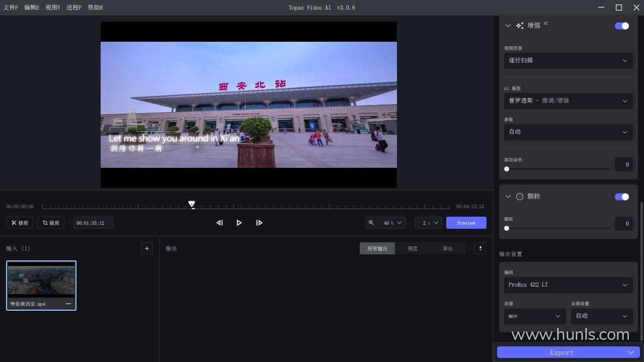Click the 裁剪 crop button

click(x=51, y=223)
